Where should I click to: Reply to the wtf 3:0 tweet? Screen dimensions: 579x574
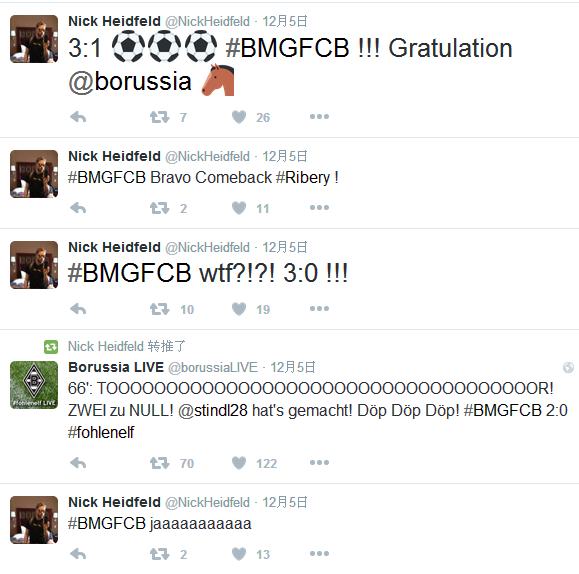[78, 309]
